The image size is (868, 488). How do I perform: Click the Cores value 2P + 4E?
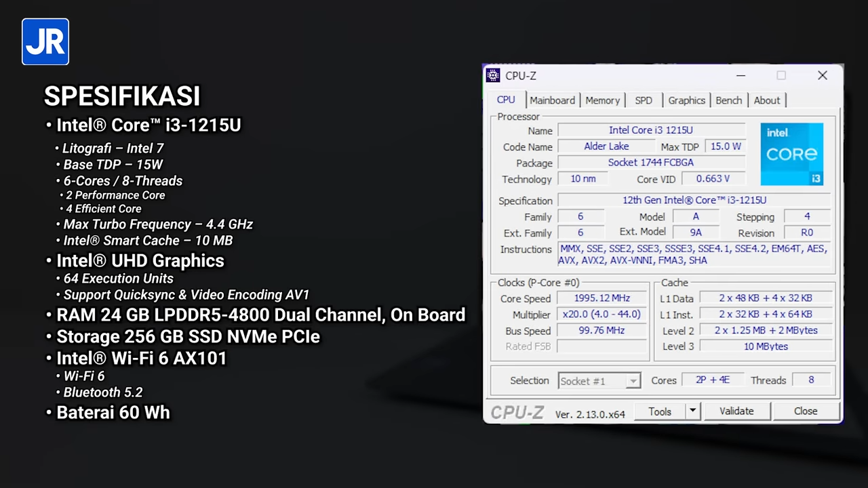click(712, 380)
